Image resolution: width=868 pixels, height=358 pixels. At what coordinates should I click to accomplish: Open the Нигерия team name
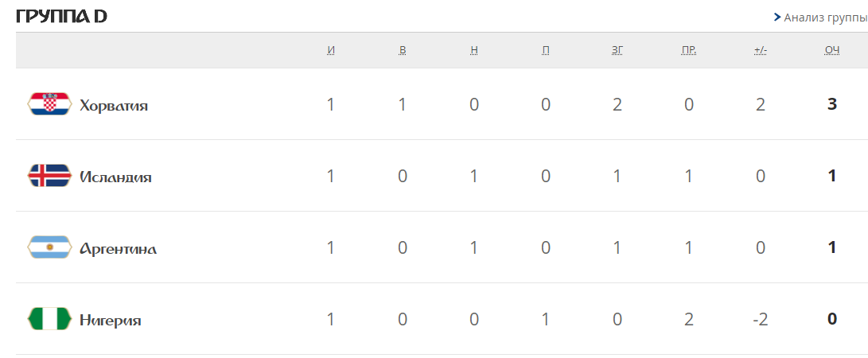tap(110, 321)
